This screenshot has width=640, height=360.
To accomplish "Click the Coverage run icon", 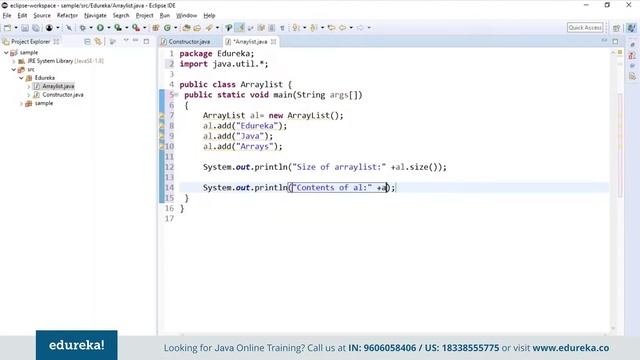I will [118, 28].
